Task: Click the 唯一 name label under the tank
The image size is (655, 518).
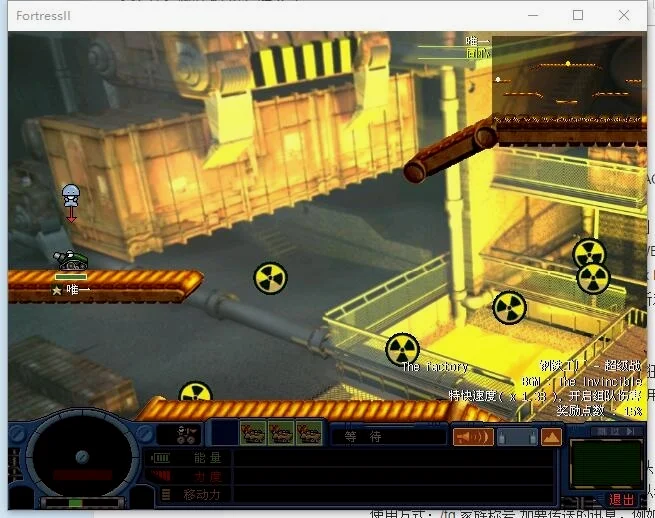Action: pos(78,289)
